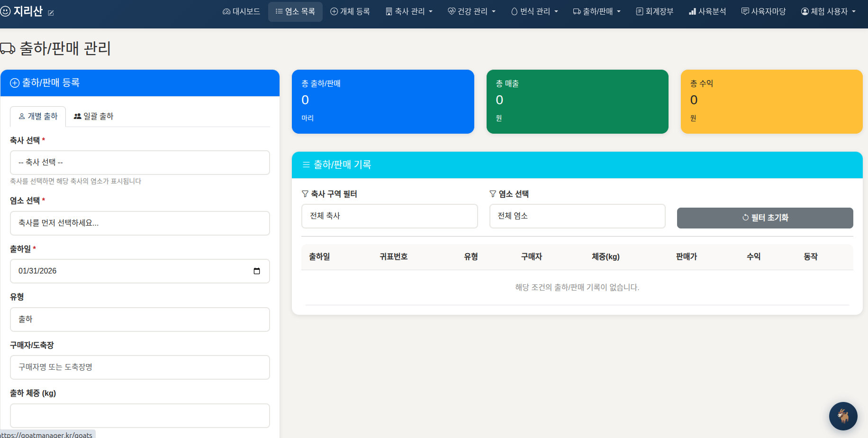Click the pencil edit icon beside 지리산
Viewport: 868px width, 438px height.
point(51,13)
